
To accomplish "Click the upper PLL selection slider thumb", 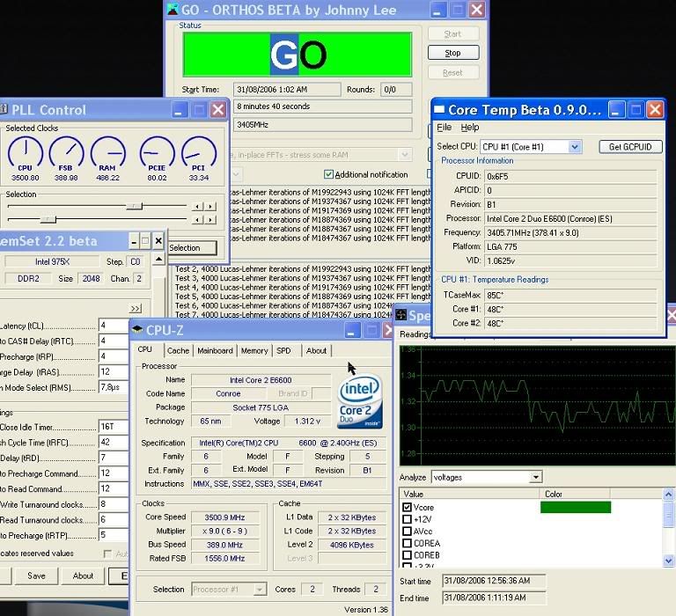I will pyautogui.click(x=135, y=207).
